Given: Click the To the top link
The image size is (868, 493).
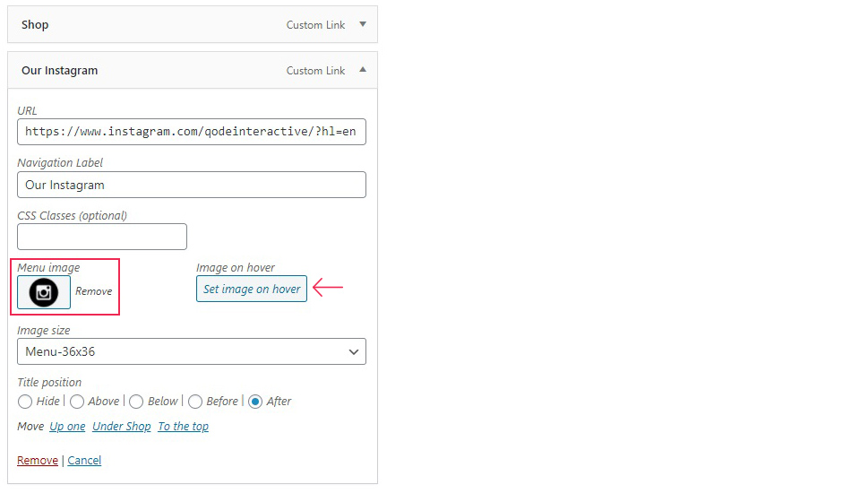Looking at the screenshot, I should tap(184, 427).
